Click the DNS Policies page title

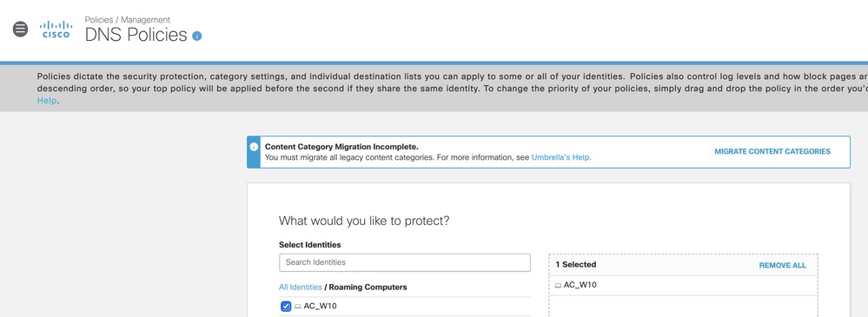coord(136,35)
